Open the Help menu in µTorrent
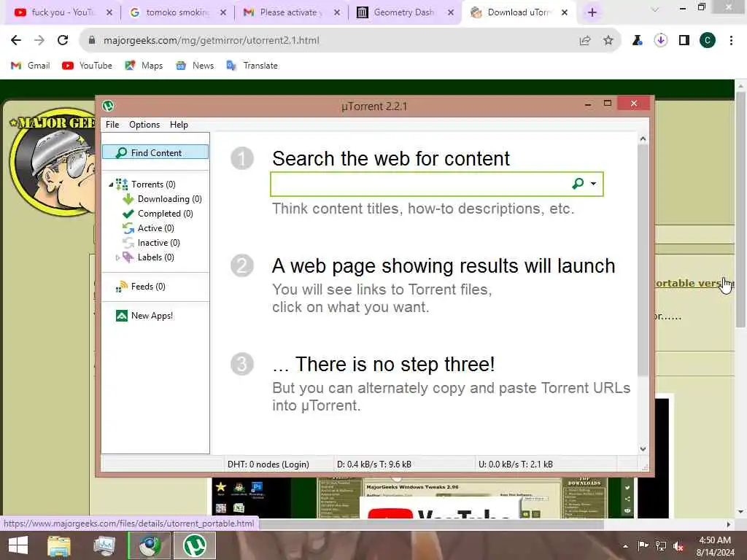Screen dimensions: 747x560 pyautogui.click(x=179, y=125)
